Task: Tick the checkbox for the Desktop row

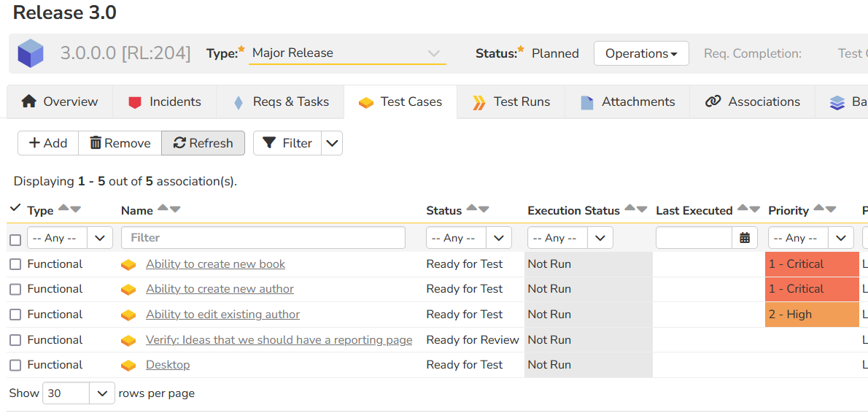Action: point(15,365)
